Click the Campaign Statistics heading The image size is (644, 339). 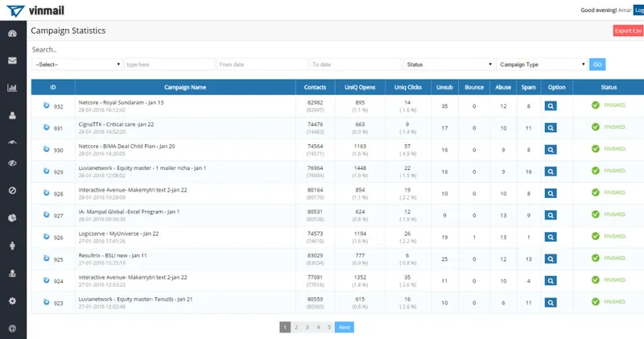click(x=68, y=31)
